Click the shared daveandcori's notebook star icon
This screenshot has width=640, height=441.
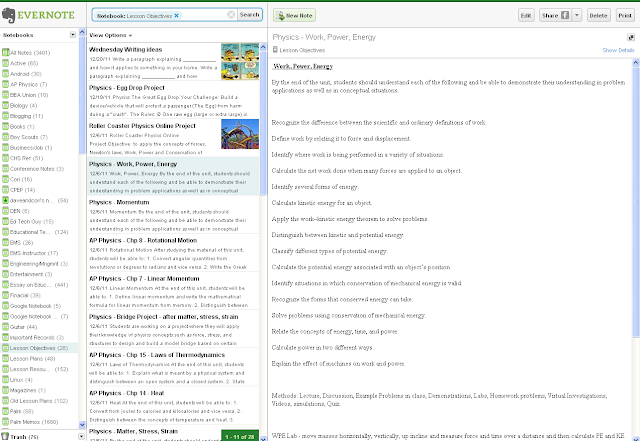click(x=5, y=200)
